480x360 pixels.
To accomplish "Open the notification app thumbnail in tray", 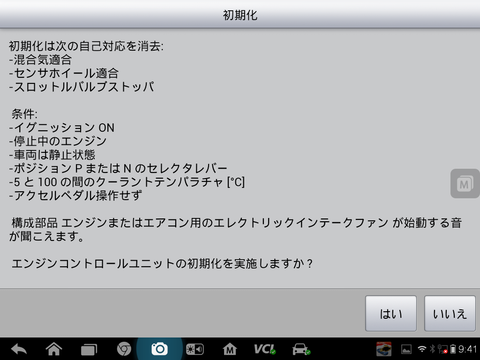I will (x=384, y=349).
